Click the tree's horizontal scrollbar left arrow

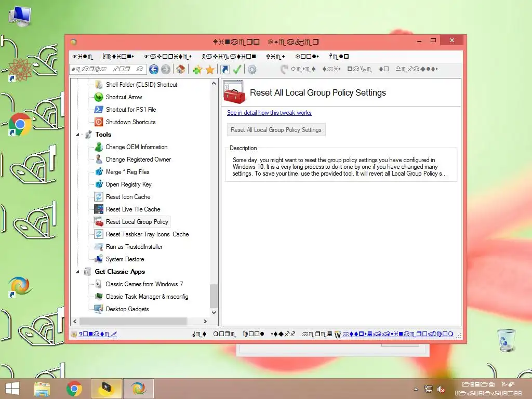click(75, 321)
